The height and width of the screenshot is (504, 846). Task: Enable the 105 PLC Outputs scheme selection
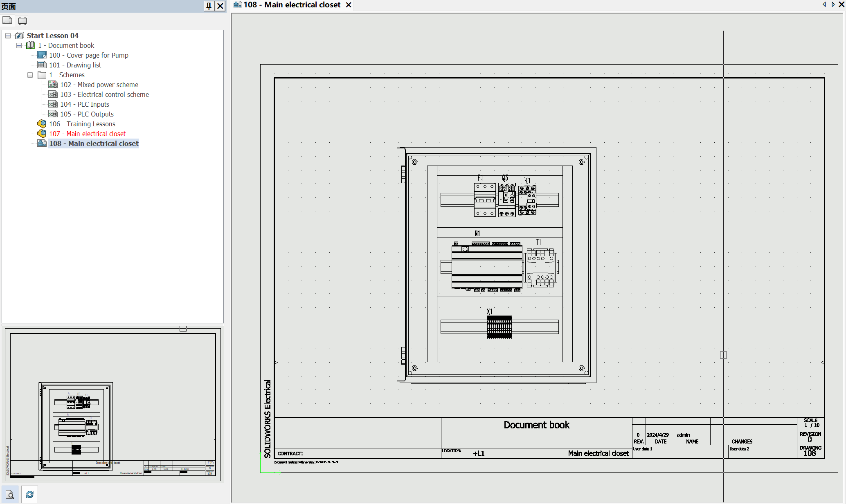[53, 114]
